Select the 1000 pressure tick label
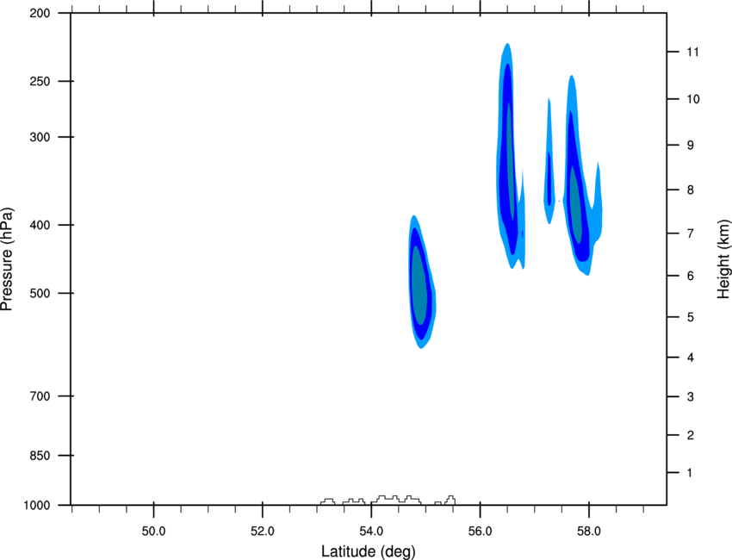The height and width of the screenshot is (560, 732). [36, 506]
